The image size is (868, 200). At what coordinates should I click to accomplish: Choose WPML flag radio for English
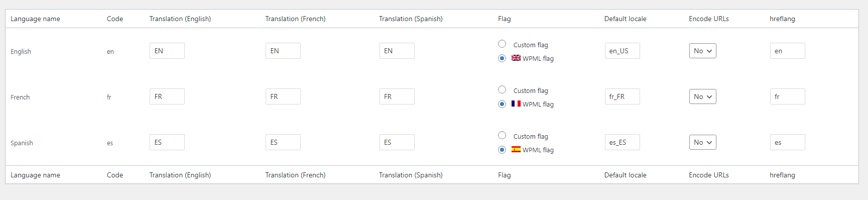pos(502,58)
